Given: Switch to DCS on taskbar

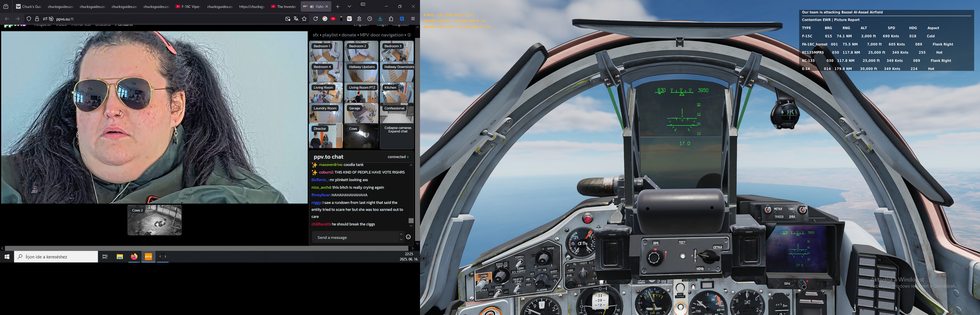Looking at the screenshot, I should pos(148,257).
